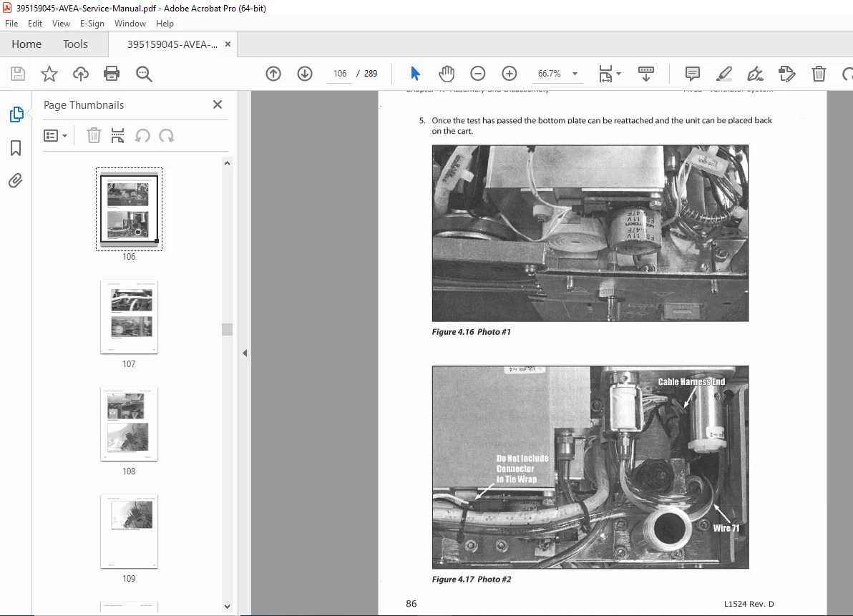Click Figure 4.17 Photo #2 image

click(x=590, y=467)
